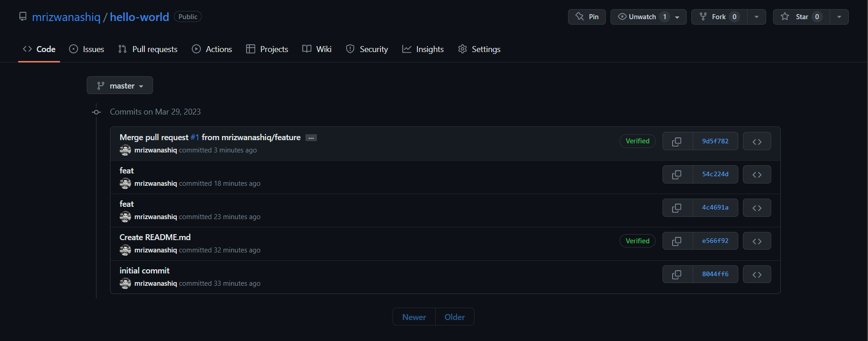
Task: Open the Insights tab
Action: 423,49
